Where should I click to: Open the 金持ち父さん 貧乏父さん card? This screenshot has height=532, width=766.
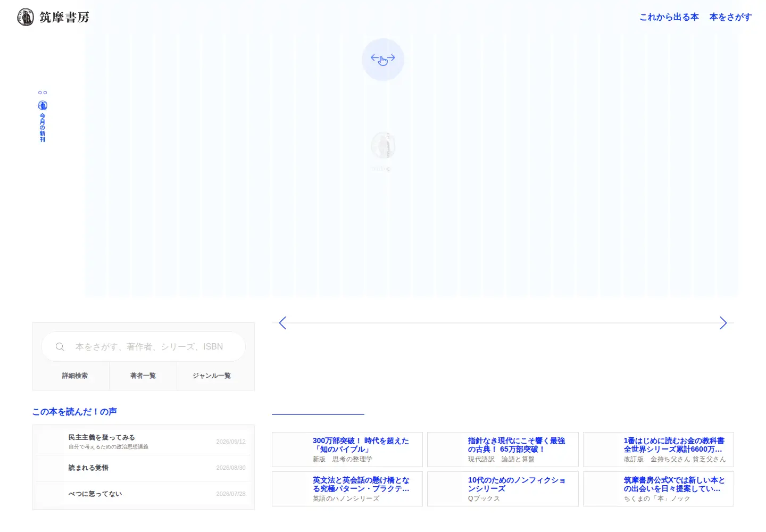(x=659, y=450)
